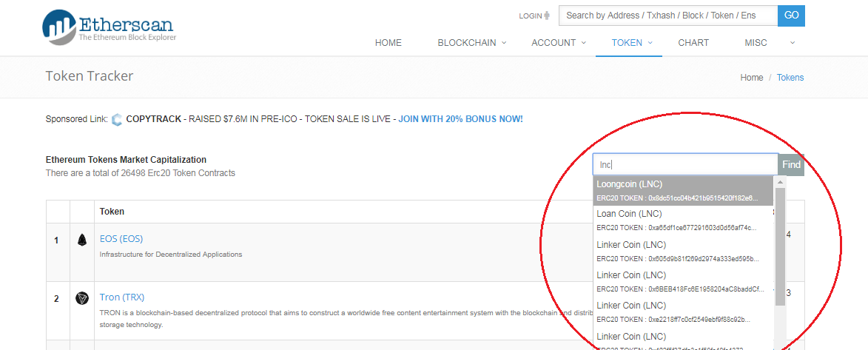
Task: Open the MISC dropdown chevron
Action: 792,42
